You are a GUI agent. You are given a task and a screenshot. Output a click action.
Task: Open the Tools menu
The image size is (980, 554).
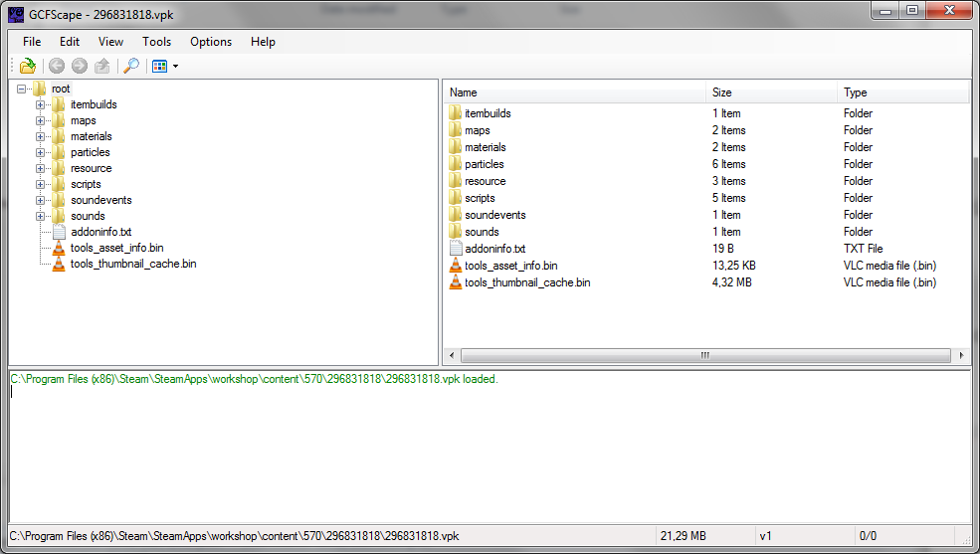(156, 42)
